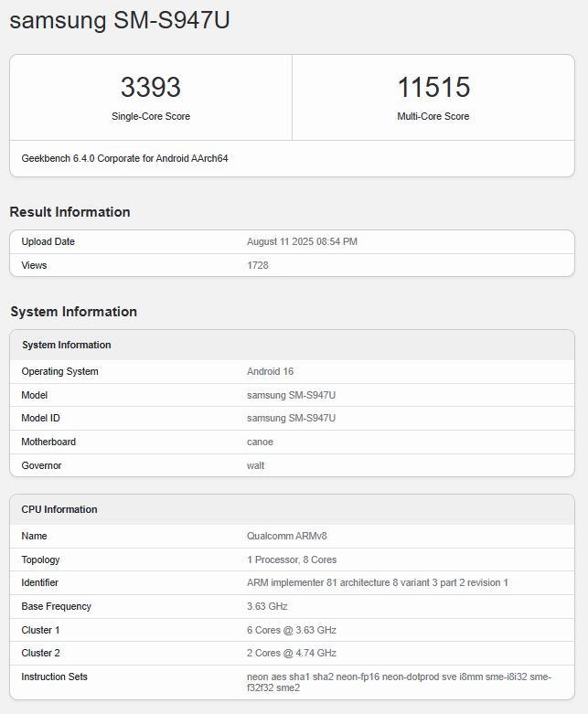The image size is (588, 714).
Task: Click the Cluster 1 label
Action: click(40, 630)
